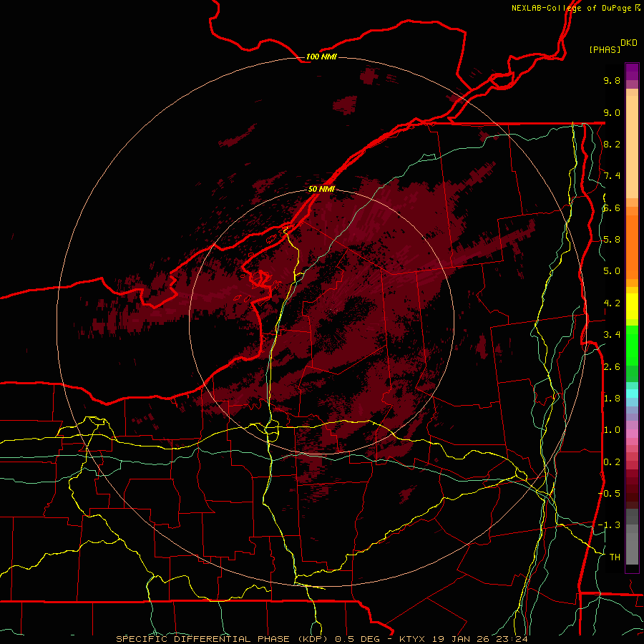Click the [PHAS] units label

tap(604, 49)
